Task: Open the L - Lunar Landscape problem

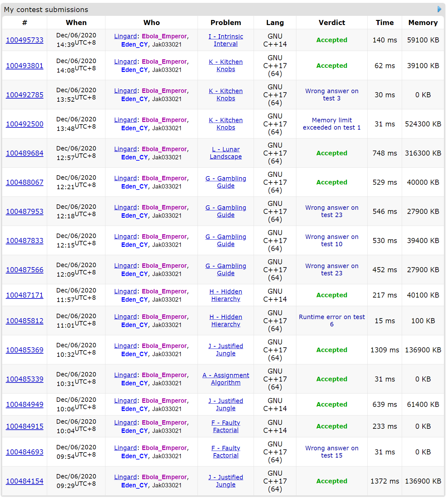Action: tap(226, 153)
